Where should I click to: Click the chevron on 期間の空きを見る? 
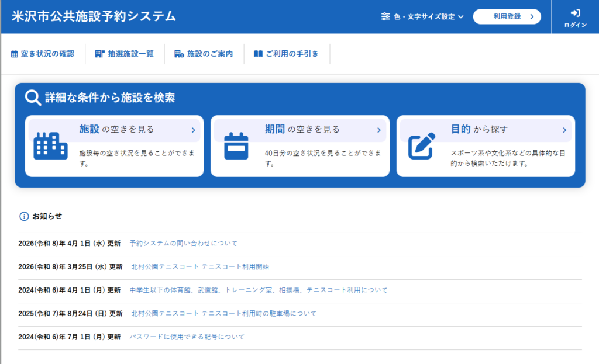(x=379, y=130)
